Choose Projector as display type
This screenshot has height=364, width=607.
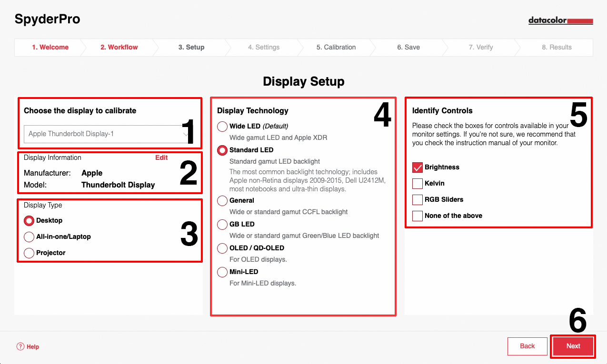click(30, 253)
